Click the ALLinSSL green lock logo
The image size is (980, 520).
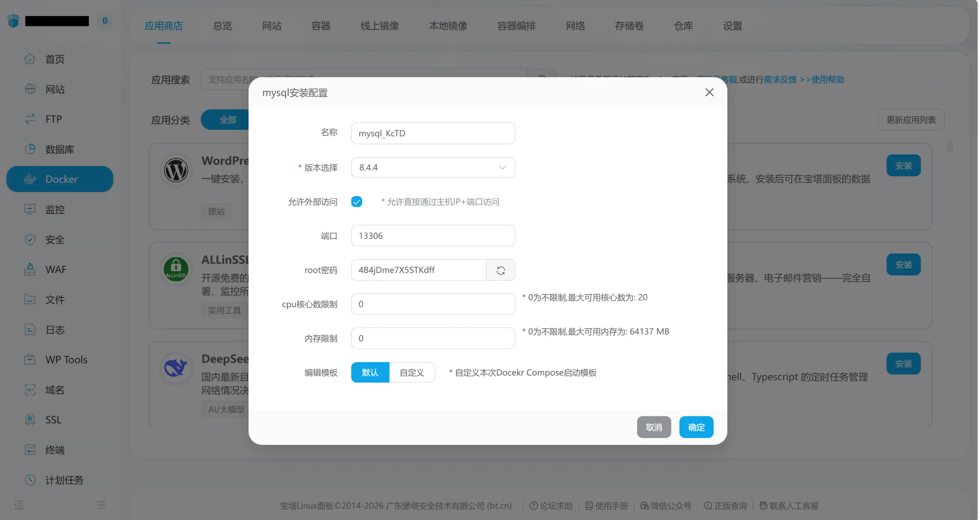tap(176, 269)
